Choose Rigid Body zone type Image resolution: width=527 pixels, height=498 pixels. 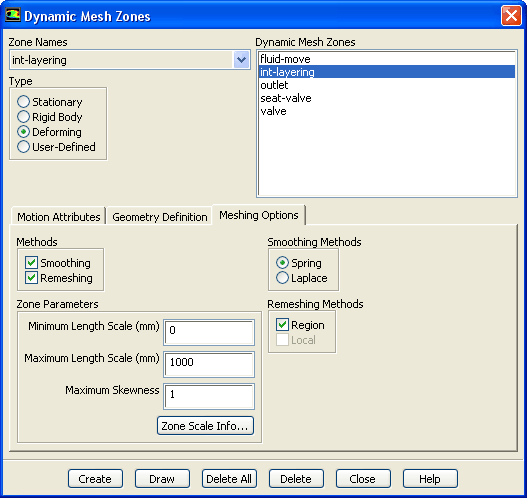23,117
